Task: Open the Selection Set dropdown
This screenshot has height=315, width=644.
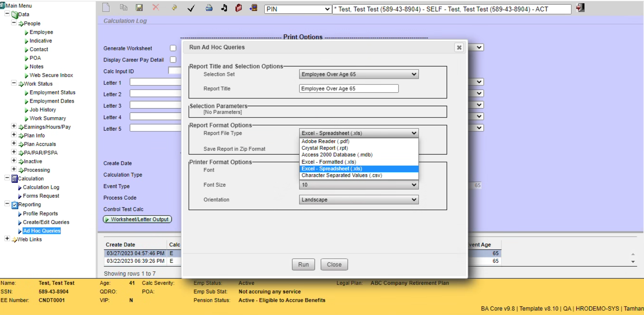Action: click(359, 74)
